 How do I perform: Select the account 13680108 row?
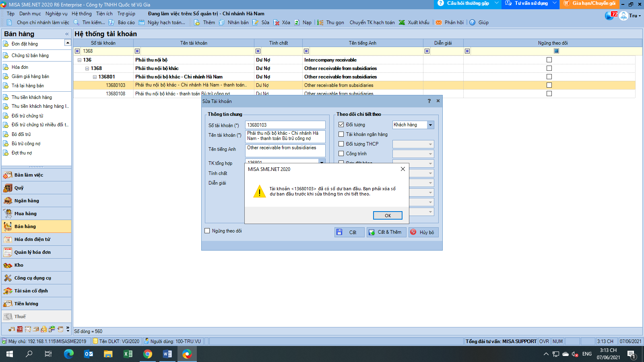pyautogui.click(x=116, y=94)
